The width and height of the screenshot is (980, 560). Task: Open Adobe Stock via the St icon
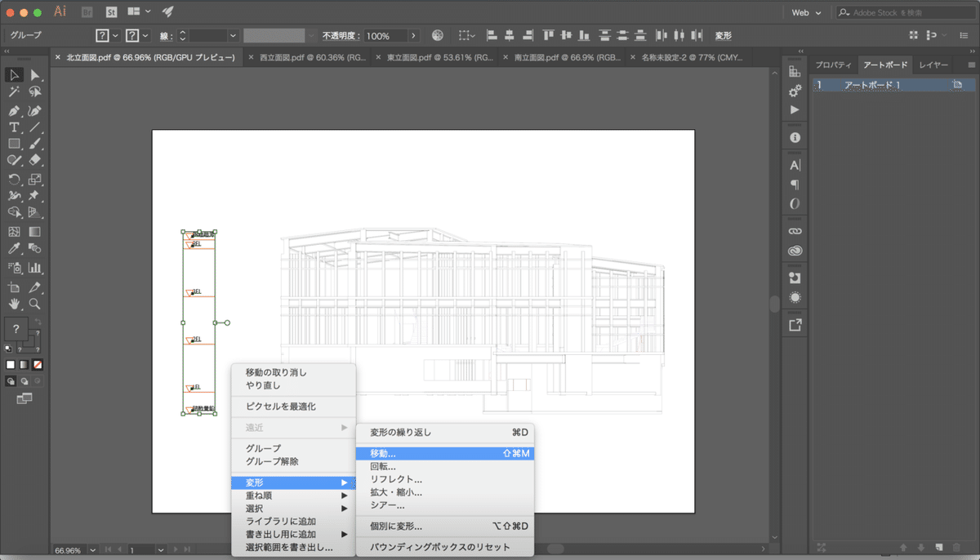tap(110, 12)
